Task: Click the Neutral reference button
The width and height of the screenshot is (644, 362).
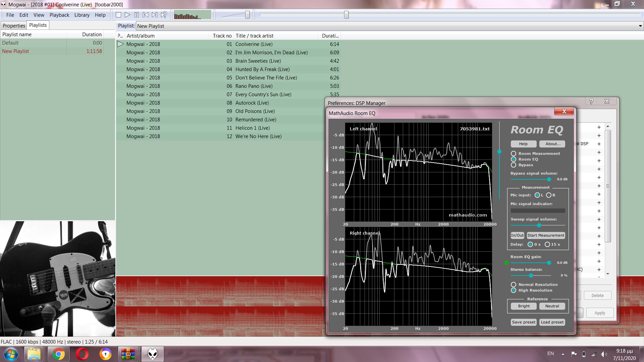Action: point(552,306)
